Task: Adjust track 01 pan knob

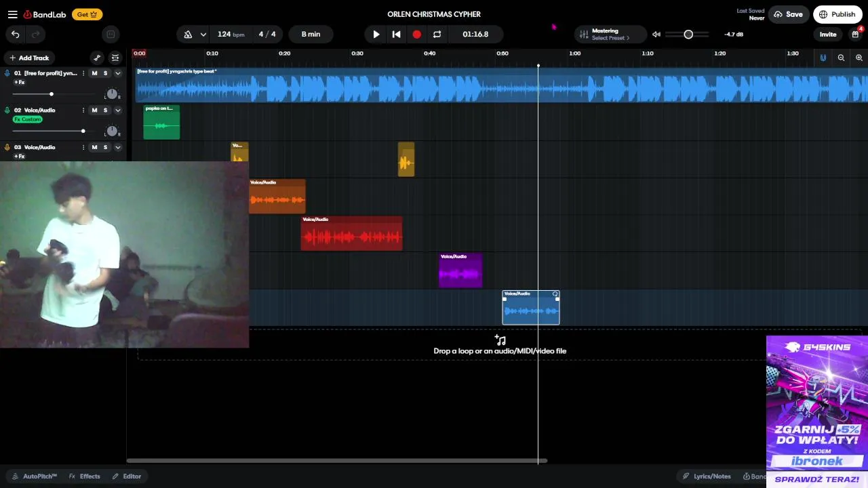Action: [x=112, y=94]
